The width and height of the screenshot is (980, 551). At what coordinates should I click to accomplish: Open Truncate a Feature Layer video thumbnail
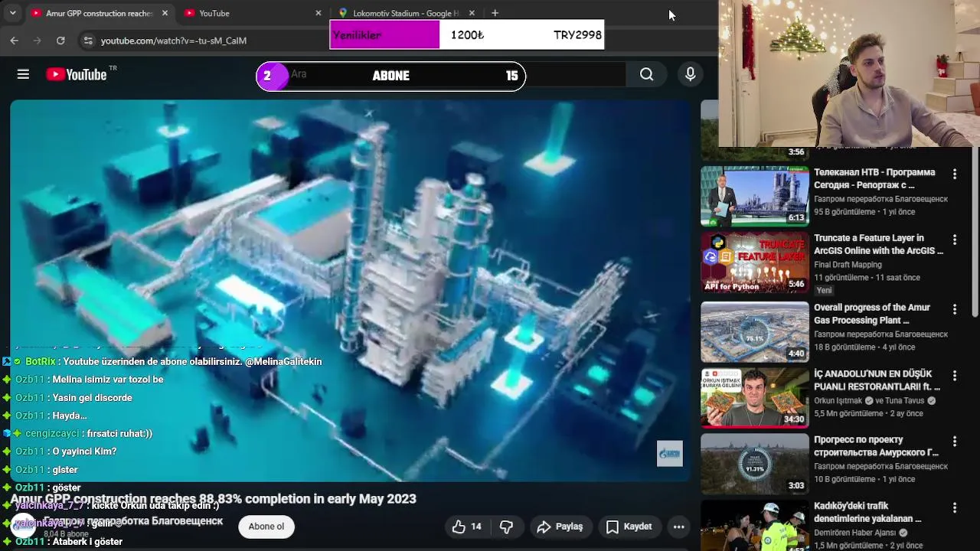755,262
